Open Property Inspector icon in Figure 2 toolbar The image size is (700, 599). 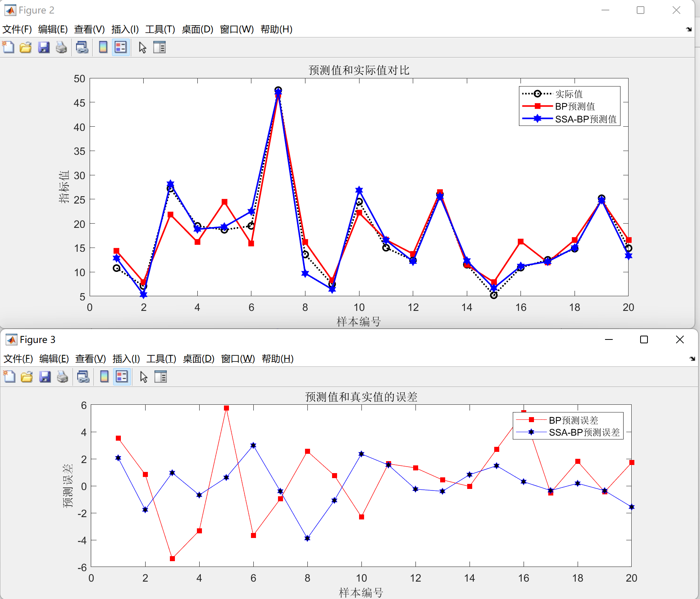tap(159, 48)
